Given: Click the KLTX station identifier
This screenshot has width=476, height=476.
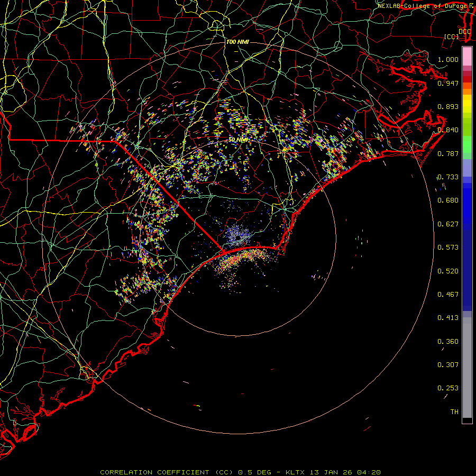Looking at the screenshot, I should point(295,472).
